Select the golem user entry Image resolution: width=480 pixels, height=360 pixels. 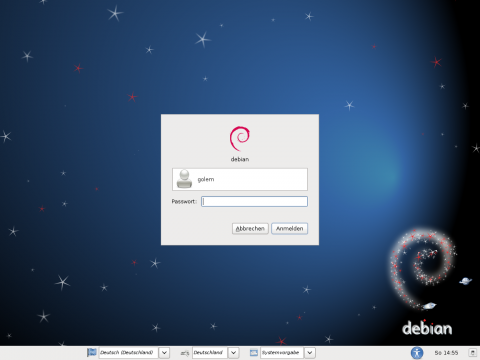[x=240, y=179]
